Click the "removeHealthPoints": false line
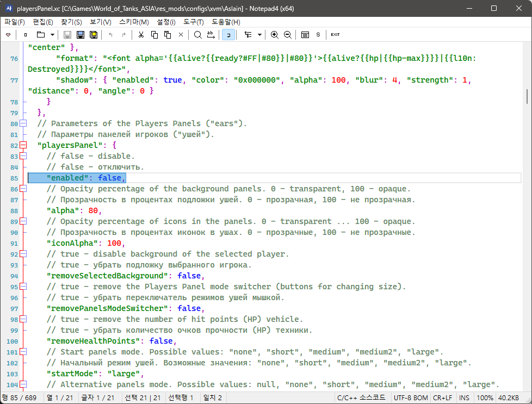This screenshot has width=532, height=404. click(x=112, y=341)
